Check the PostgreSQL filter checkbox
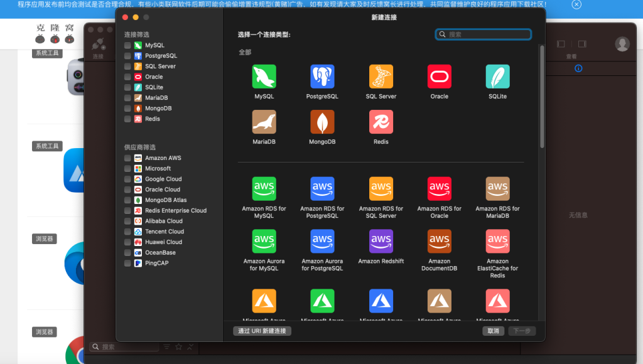Image resolution: width=643 pixels, height=364 pixels. 127,56
